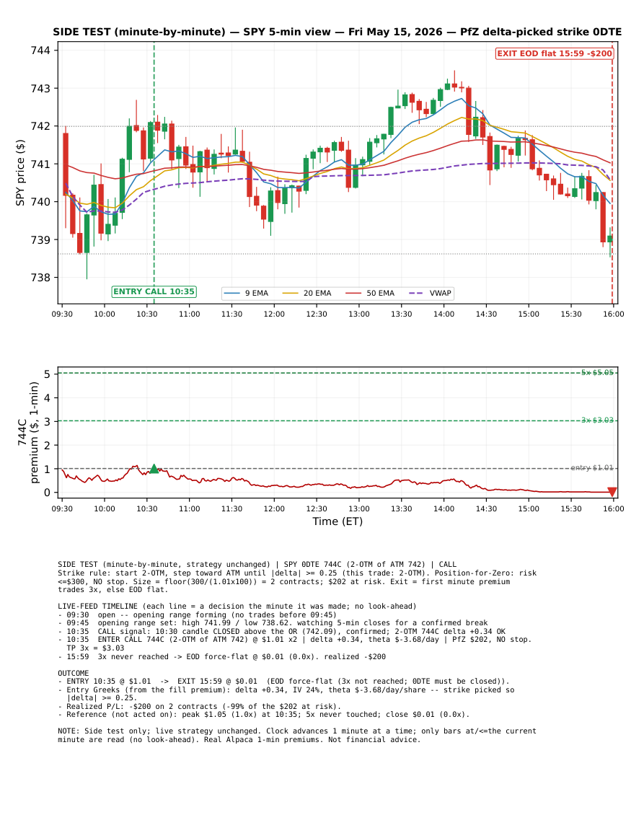Click the Strike rule description line
The width and height of the screenshot is (644, 833).
[x=297, y=581]
